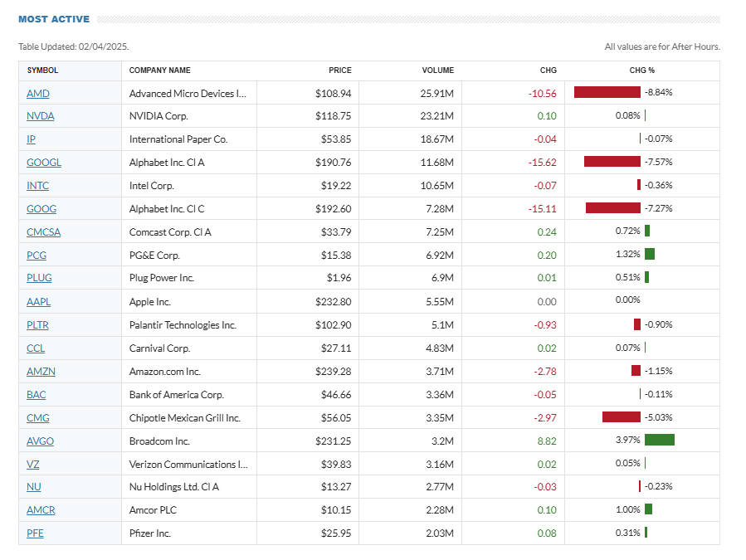Screen dimensions: 746x560
Task: Click the 25.91M volume cell
Action: pos(436,94)
